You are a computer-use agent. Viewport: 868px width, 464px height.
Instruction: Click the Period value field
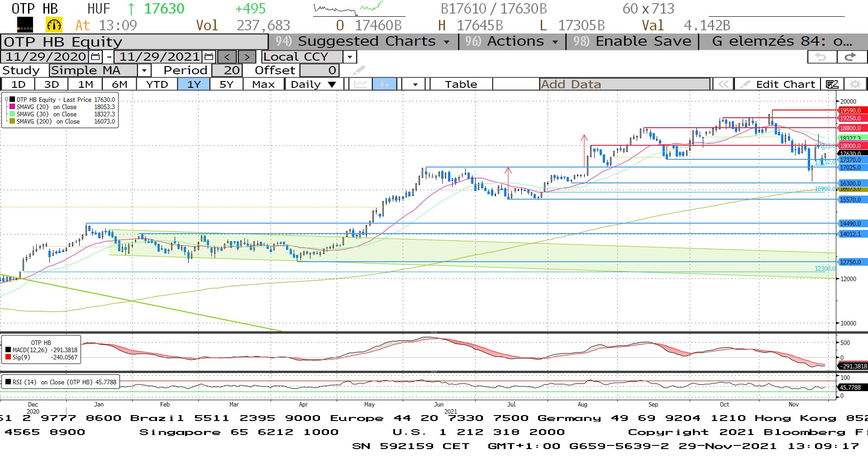coord(228,71)
